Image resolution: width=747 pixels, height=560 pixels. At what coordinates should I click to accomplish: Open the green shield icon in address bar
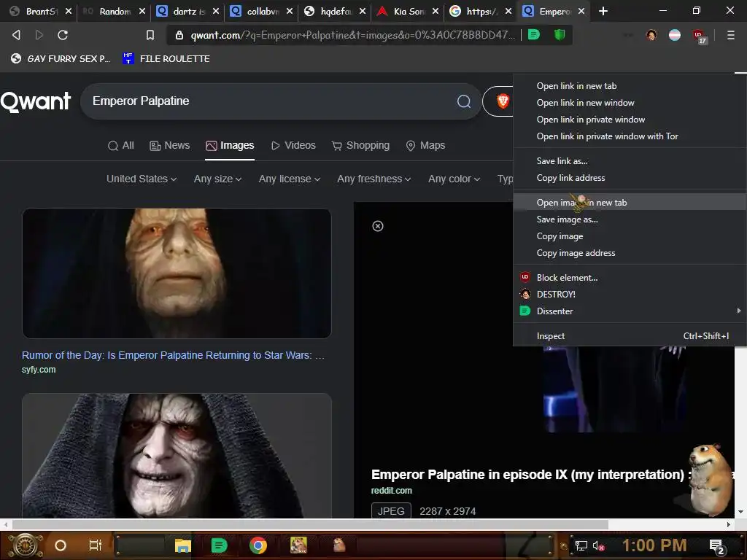click(x=560, y=34)
